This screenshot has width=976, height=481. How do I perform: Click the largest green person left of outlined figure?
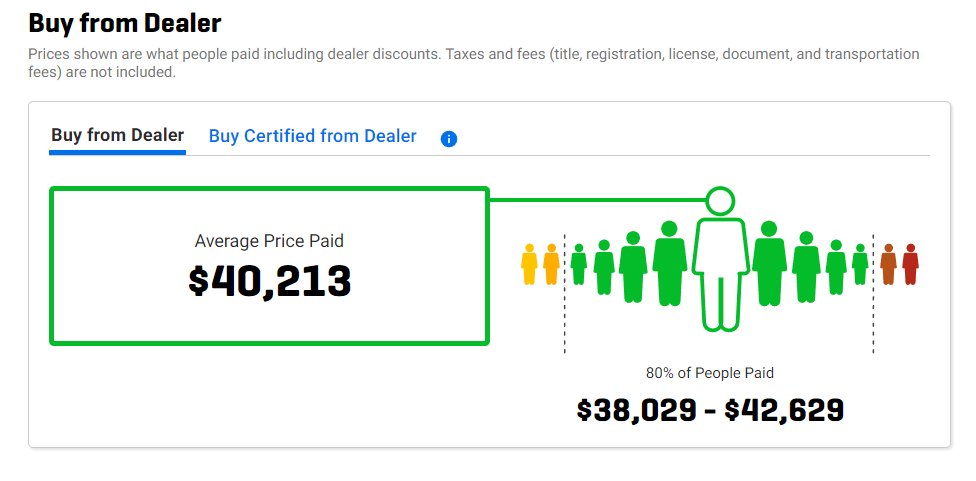669,263
